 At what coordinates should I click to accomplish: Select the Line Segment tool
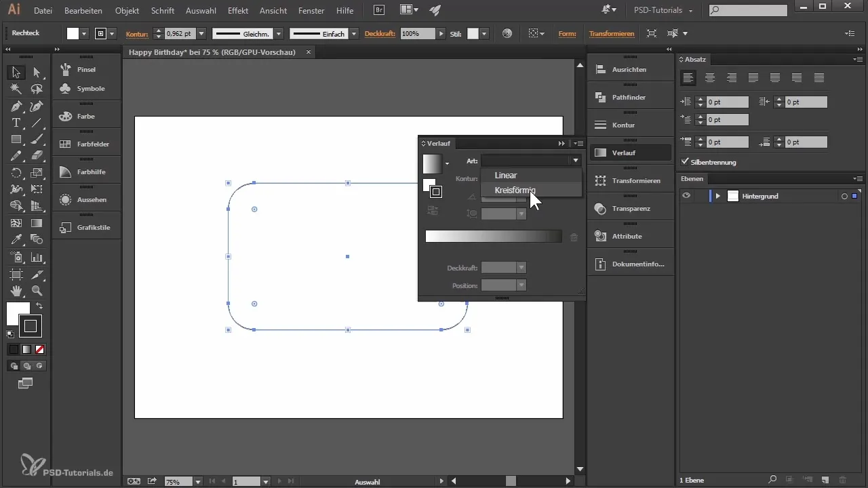(37, 123)
